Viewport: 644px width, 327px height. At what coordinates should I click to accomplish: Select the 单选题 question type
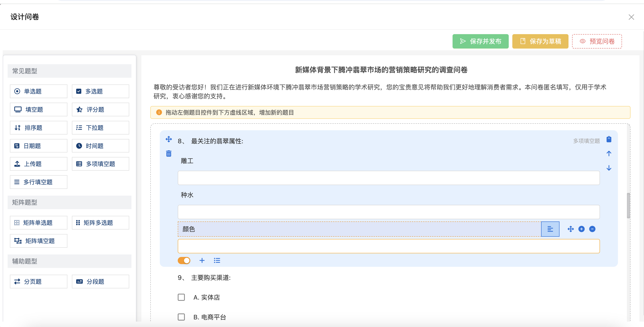coord(38,91)
